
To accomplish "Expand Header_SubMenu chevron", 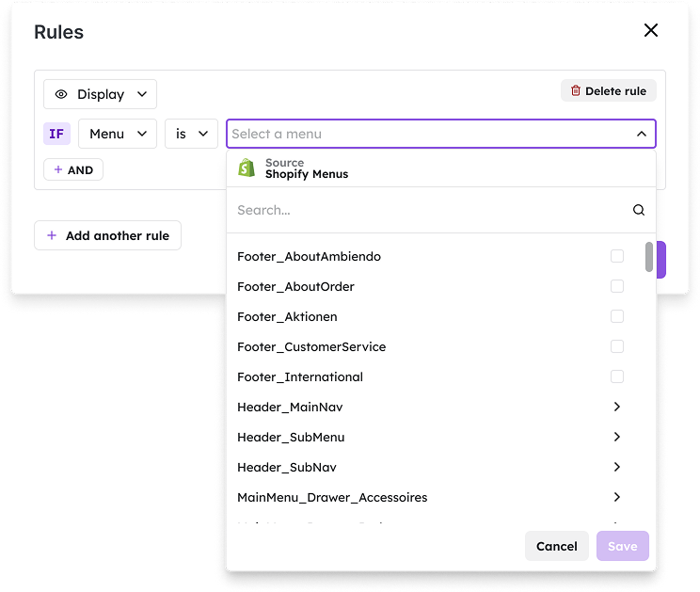I will tap(617, 437).
